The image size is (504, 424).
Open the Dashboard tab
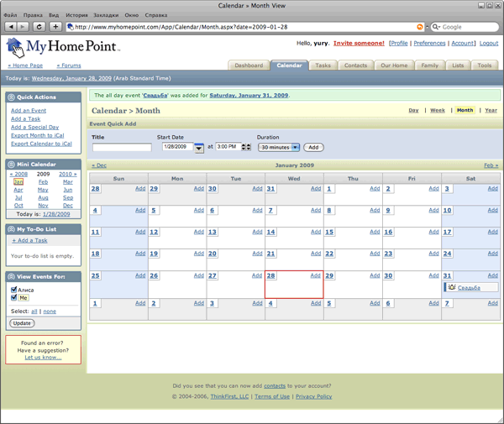pos(249,65)
